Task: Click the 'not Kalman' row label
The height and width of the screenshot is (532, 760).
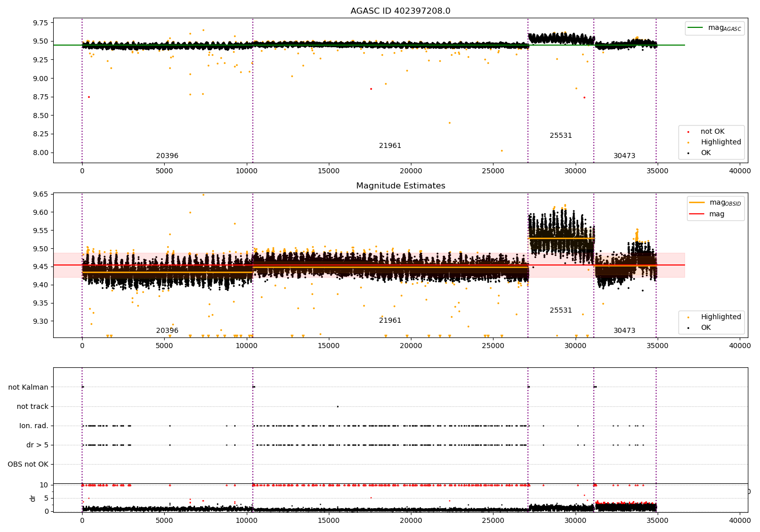Action: pos(28,387)
